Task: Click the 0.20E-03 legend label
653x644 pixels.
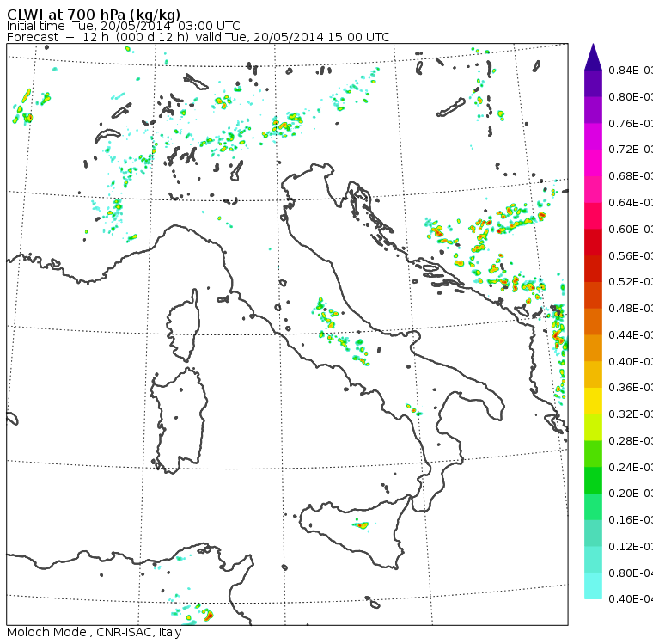Action: click(631, 494)
